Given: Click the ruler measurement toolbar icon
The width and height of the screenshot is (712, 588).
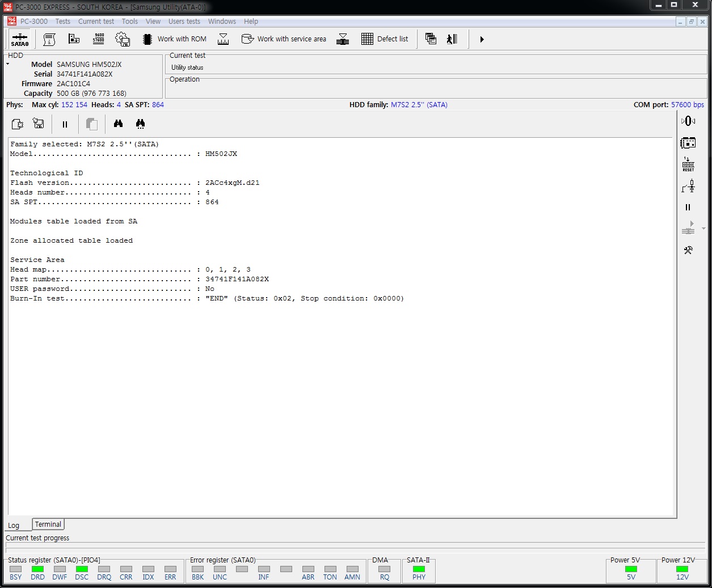Looking at the screenshot, I should pos(224,39).
